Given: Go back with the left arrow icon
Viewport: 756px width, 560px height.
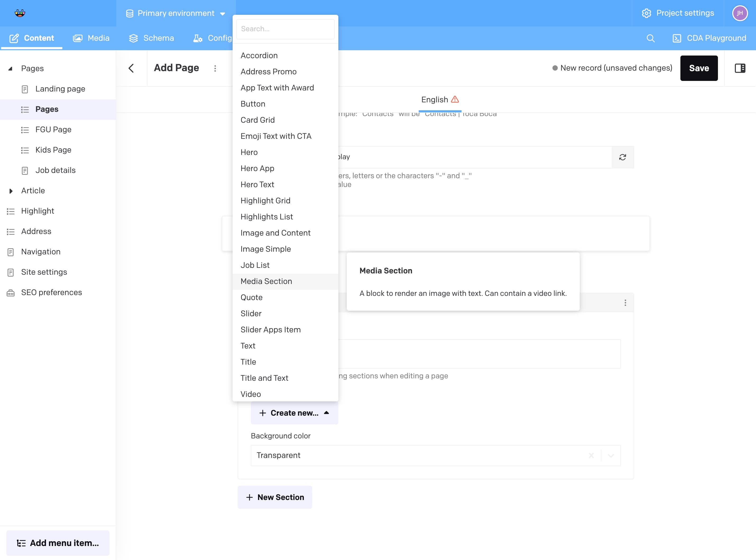Looking at the screenshot, I should (x=131, y=68).
